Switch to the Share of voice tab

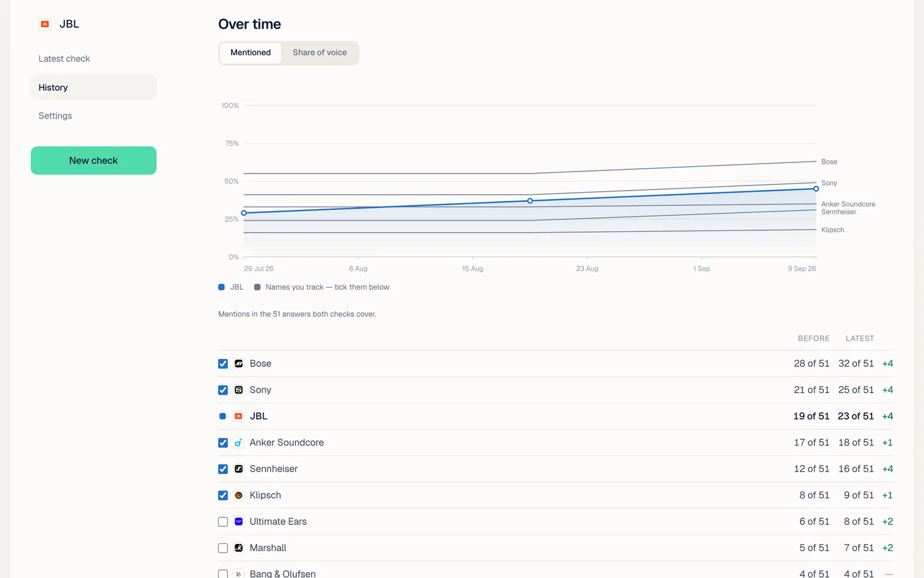click(x=320, y=53)
